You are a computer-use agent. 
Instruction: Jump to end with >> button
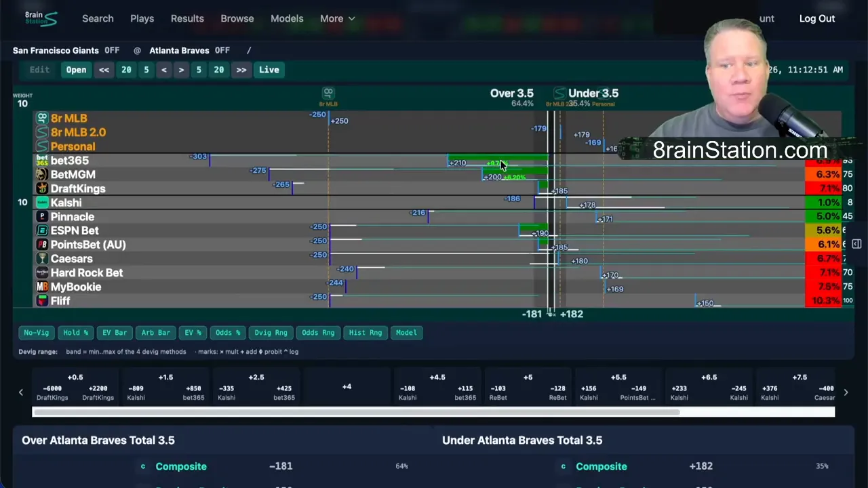(x=241, y=70)
